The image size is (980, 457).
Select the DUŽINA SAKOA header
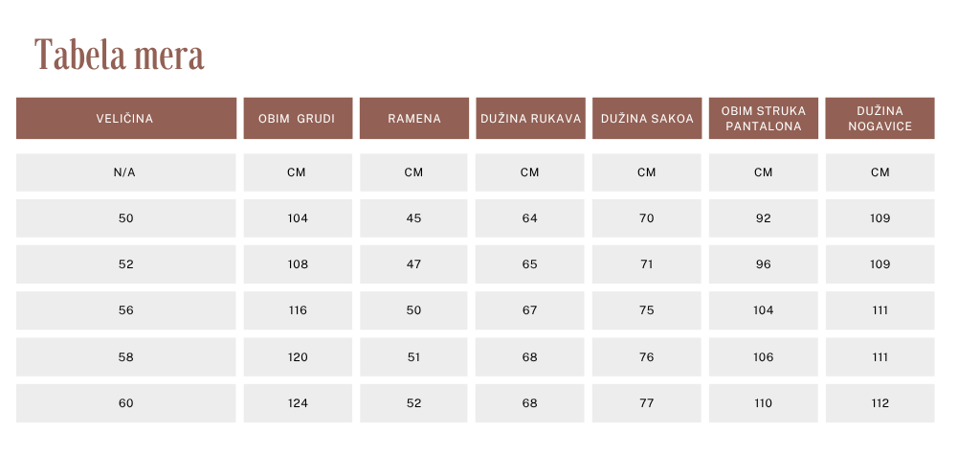[647, 118]
